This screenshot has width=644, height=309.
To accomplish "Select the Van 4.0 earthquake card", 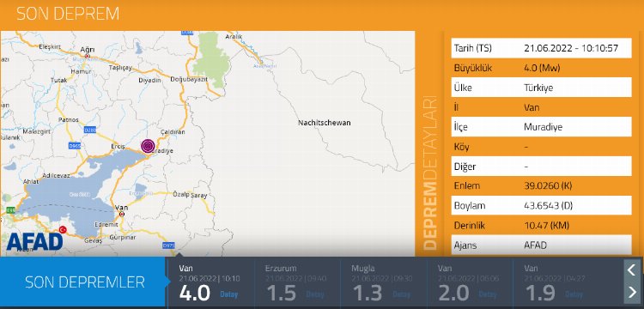I will tap(211, 282).
